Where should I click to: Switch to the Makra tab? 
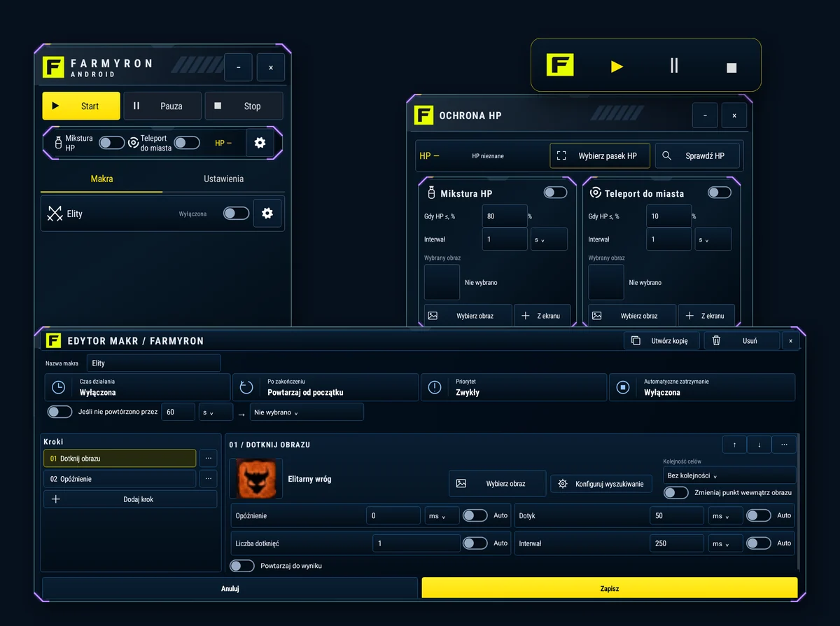(x=101, y=179)
